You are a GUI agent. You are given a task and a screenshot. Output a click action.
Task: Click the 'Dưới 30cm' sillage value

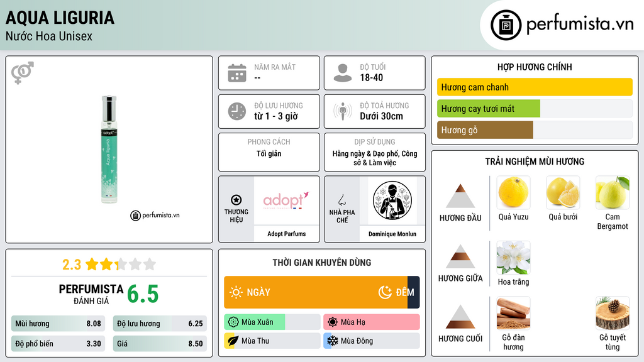(x=382, y=116)
